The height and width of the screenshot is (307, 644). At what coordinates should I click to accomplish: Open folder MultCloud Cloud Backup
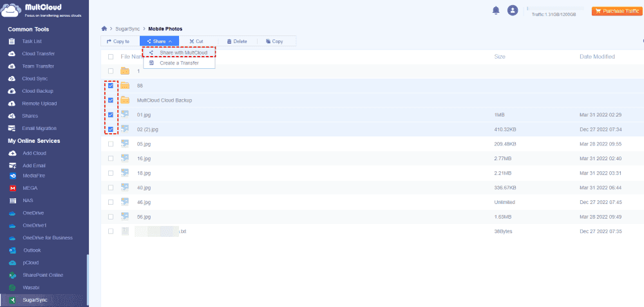pyautogui.click(x=164, y=100)
